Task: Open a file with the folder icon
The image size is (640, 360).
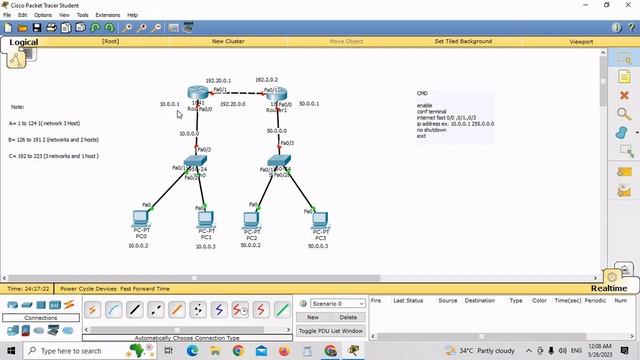Action: coord(22,28)
